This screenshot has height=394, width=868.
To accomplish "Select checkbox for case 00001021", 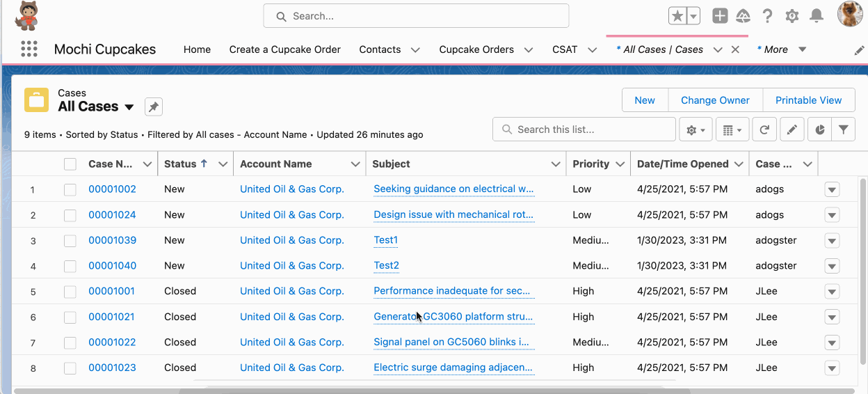I will tap(70, 317).
